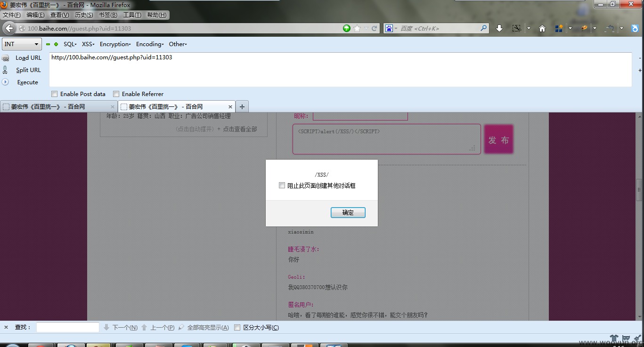Confirm the alert with 确定 button
Viewport: 644px width, 347px height.
click(348, 213)
